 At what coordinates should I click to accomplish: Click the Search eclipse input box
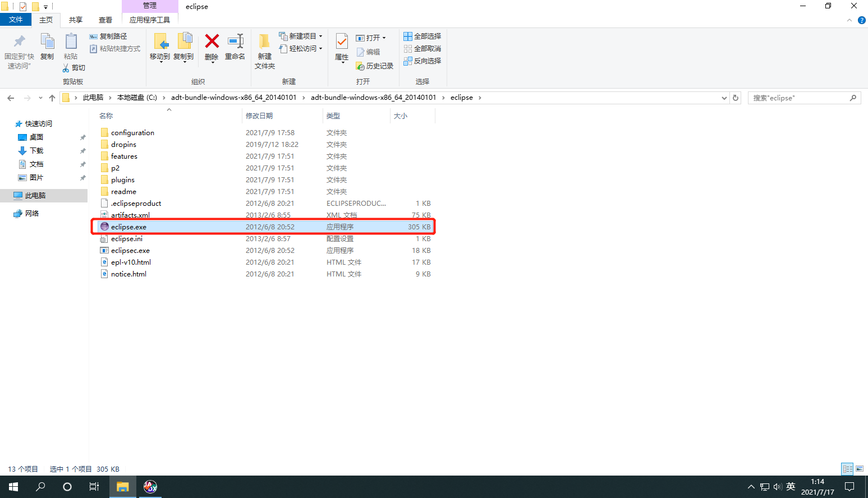[x=804, y=98]
